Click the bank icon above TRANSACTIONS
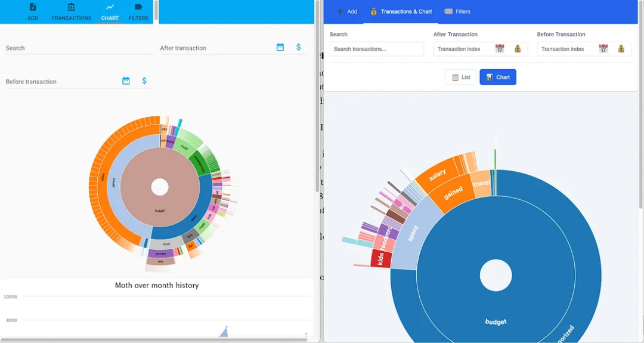The width and height of the screenshot is (644, 343). click(71, 7)
